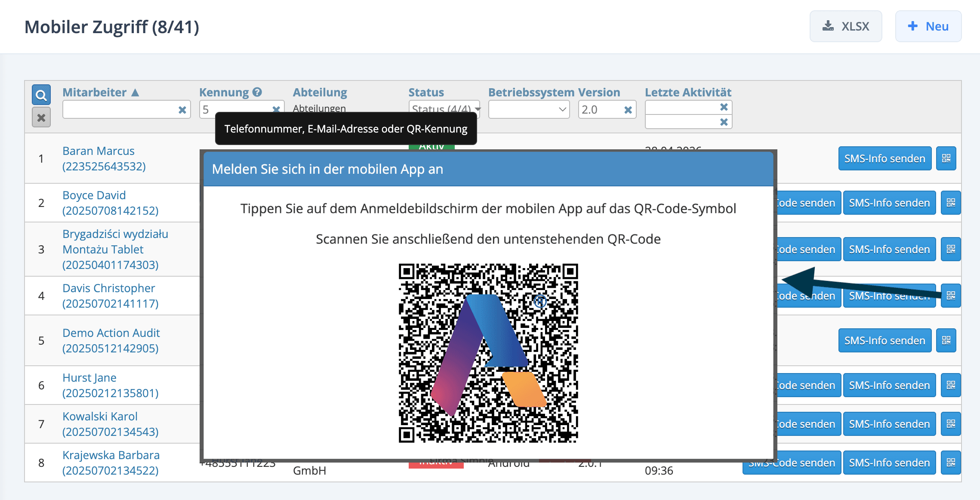The width and height of the screenshot is (980, 500).
Task: Open employee Kowalski Karol link
Action: coord(111,424)
